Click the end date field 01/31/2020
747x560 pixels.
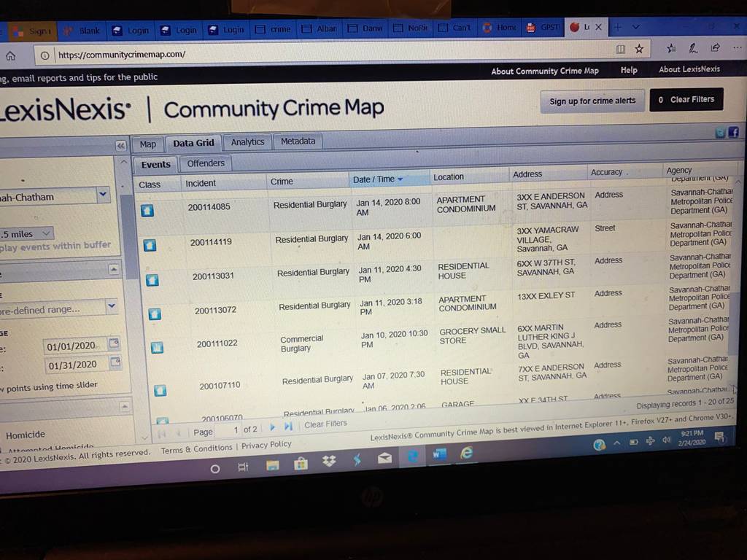76,365
